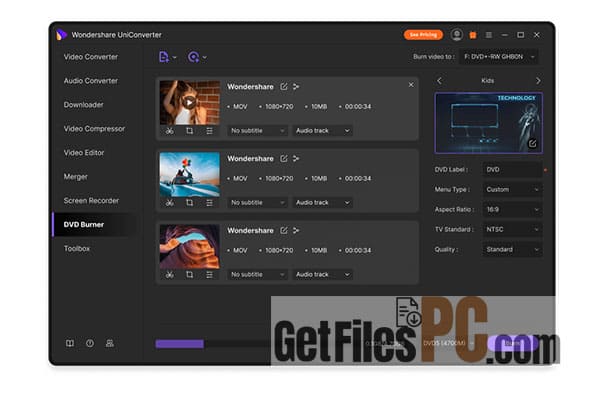Viewport: 600px width, 393px height.
Task: Open Audio track dropdown of third video
Action: pyautogui.click(x=323, y=275)
